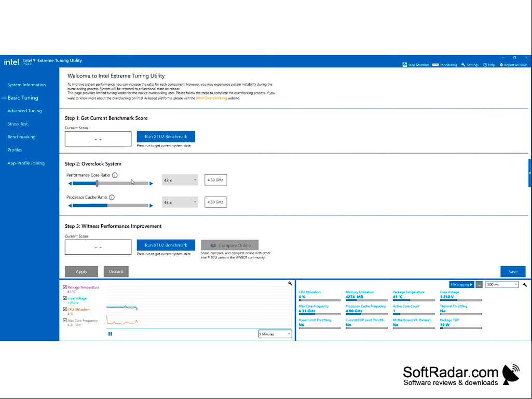Click the Intel logo in title bar

tap(11, 62)
